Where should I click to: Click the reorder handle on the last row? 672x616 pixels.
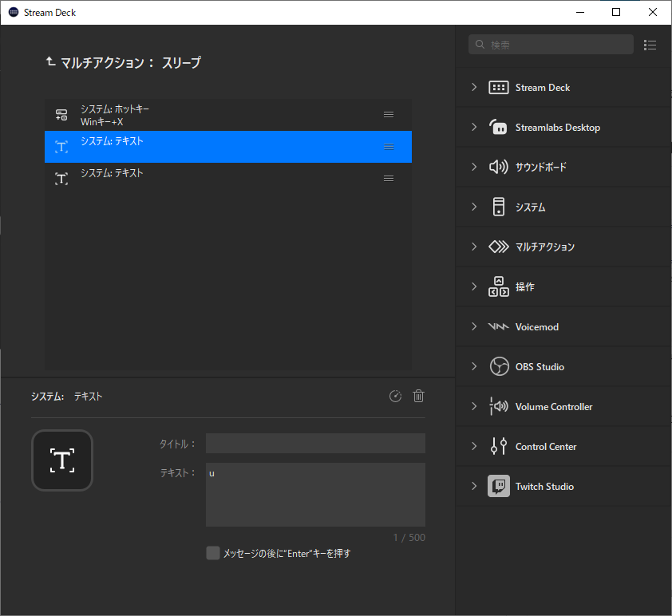[389, 179]
